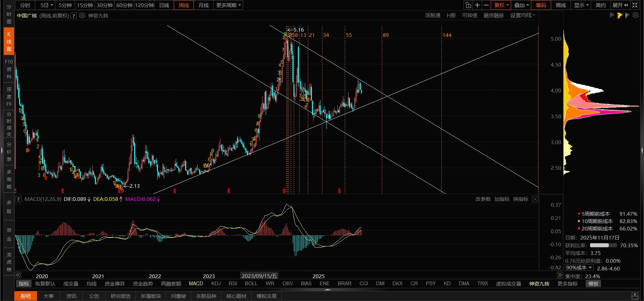The image size is (644, 301).
Task: Select the K线图 sidebar view
Action: (x=9, y=42)
